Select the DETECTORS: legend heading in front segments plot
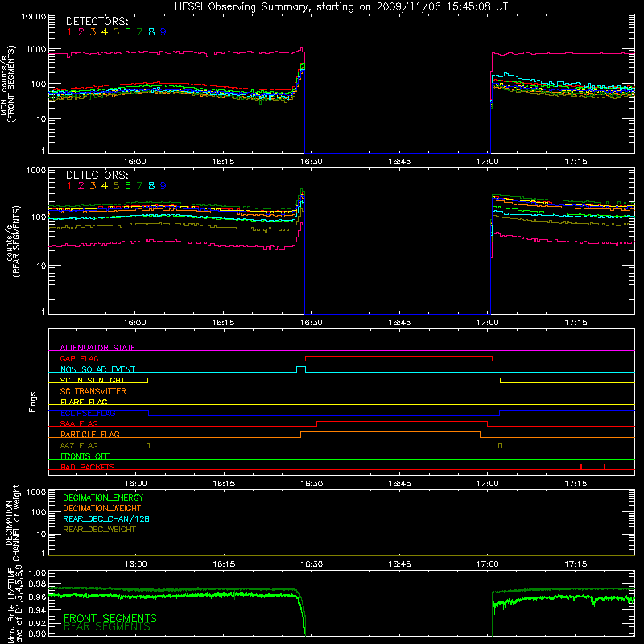The height and width of the screenshot is (644, 644). (97, 22)
